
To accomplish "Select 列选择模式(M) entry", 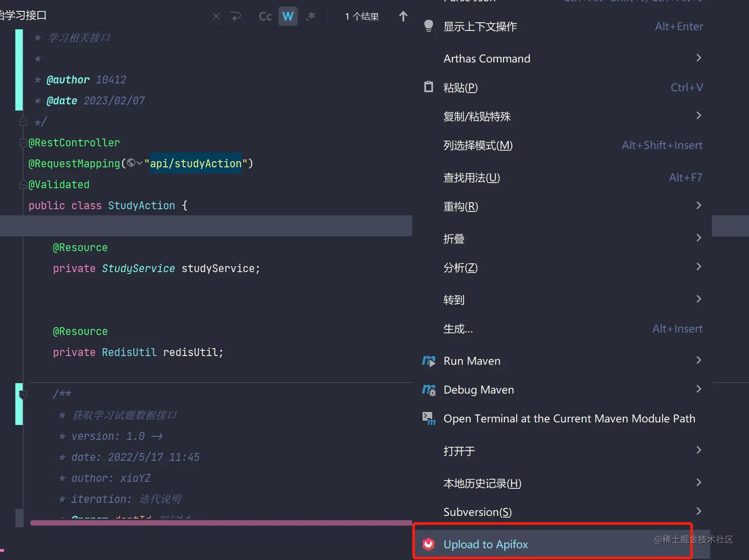I will pyautogui.click(x=562, y=145).
